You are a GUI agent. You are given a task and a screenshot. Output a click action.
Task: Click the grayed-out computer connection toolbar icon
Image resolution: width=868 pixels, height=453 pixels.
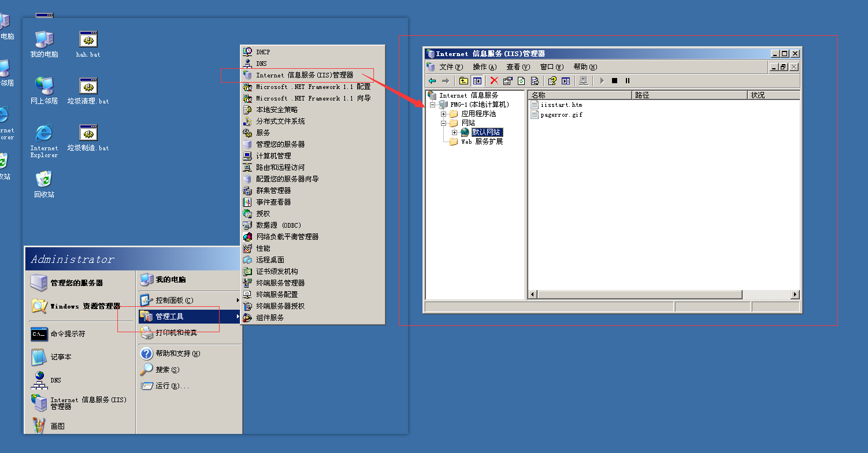(584, 81)
